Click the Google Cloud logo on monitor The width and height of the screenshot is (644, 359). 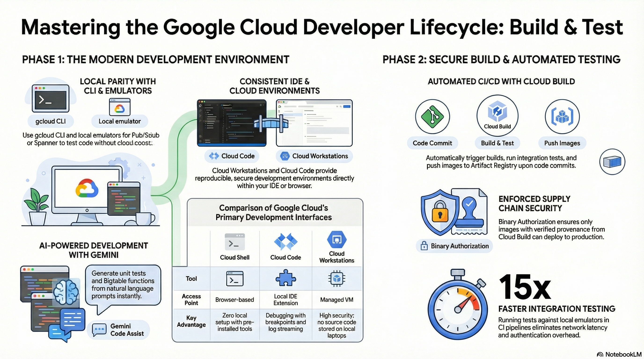coord(87,188)
